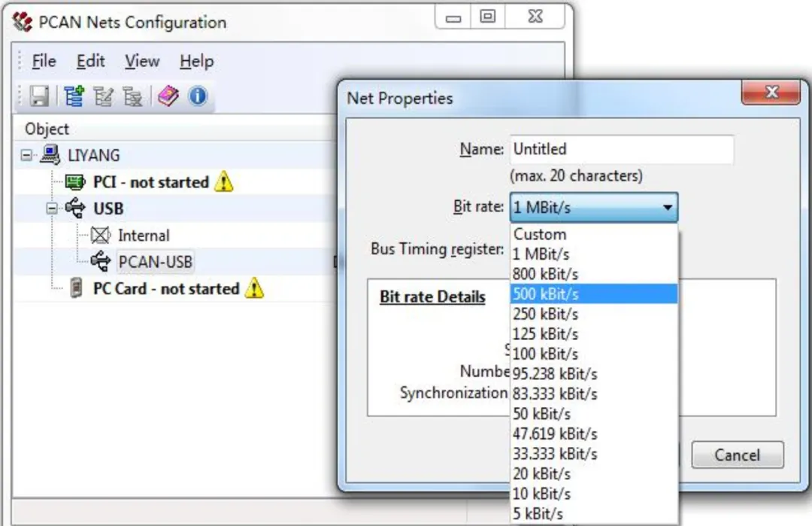812x526 pixels.
Task: Click the Save toolbar icon
Action: click(39, 96)
